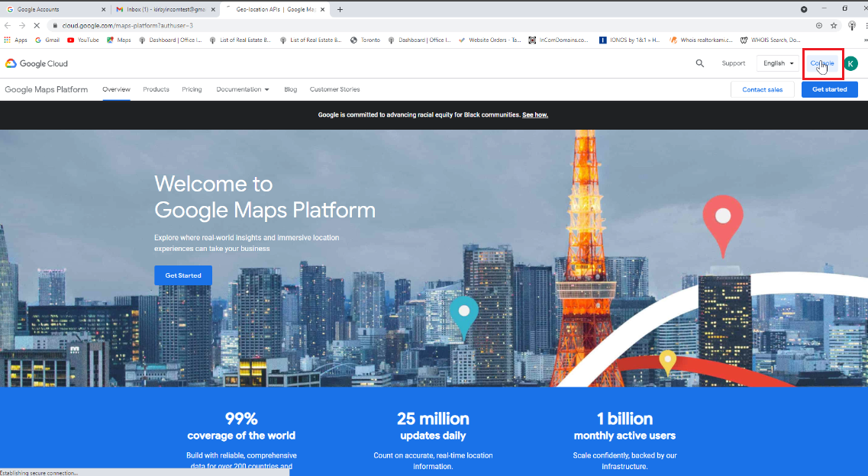
Task: Open the Apps grid shortcut in bookmarks bar
Action: pyautogui.click(x=15, y=40)
